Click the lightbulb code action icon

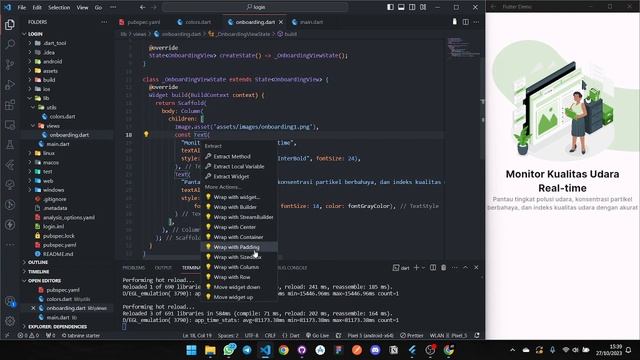click(146, 134)
